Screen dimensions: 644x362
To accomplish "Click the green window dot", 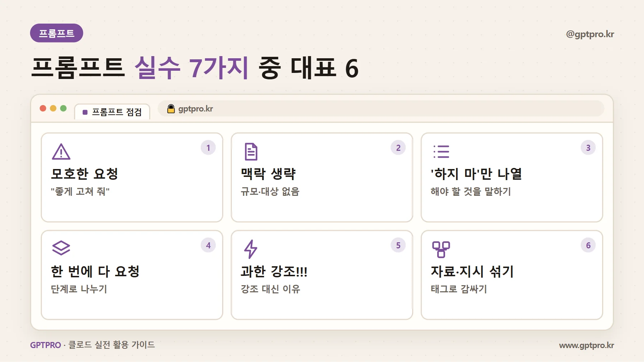I will coord(63,108).
